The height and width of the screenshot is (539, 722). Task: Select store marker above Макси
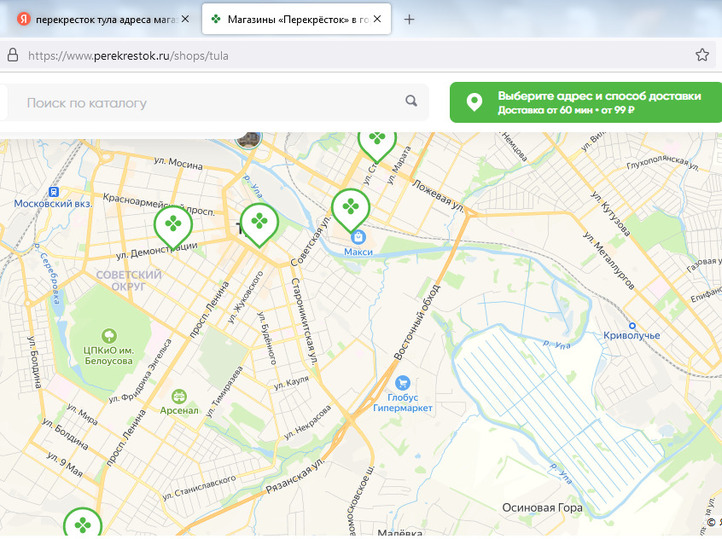click(x=351, y=209)
